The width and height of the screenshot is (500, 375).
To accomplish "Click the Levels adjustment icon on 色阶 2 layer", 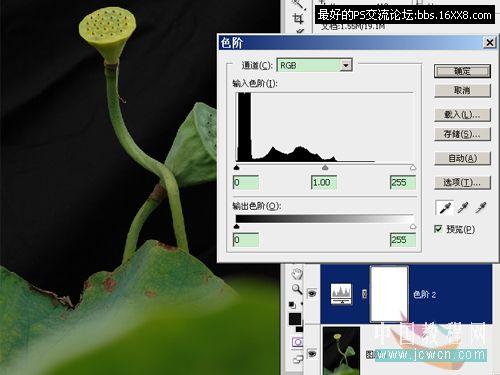I will pyautogui.click(x=341, y=294).
